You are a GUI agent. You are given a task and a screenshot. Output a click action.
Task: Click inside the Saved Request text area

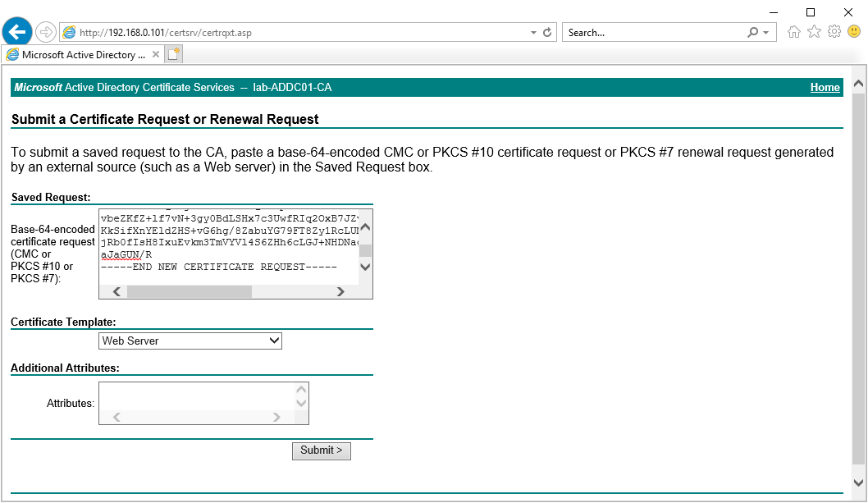click(x=229, y=247)
